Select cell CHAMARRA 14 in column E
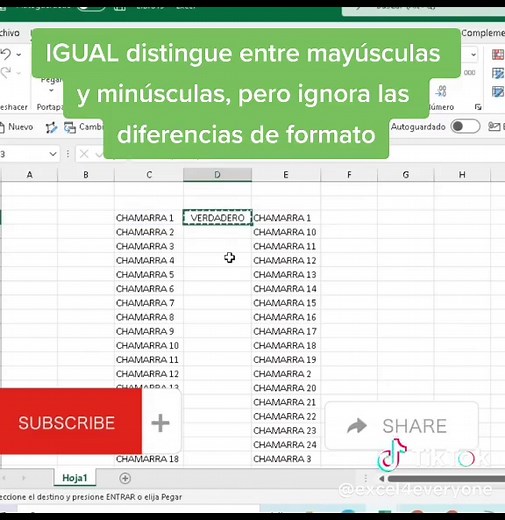505x520 pixels. [286, 289]
